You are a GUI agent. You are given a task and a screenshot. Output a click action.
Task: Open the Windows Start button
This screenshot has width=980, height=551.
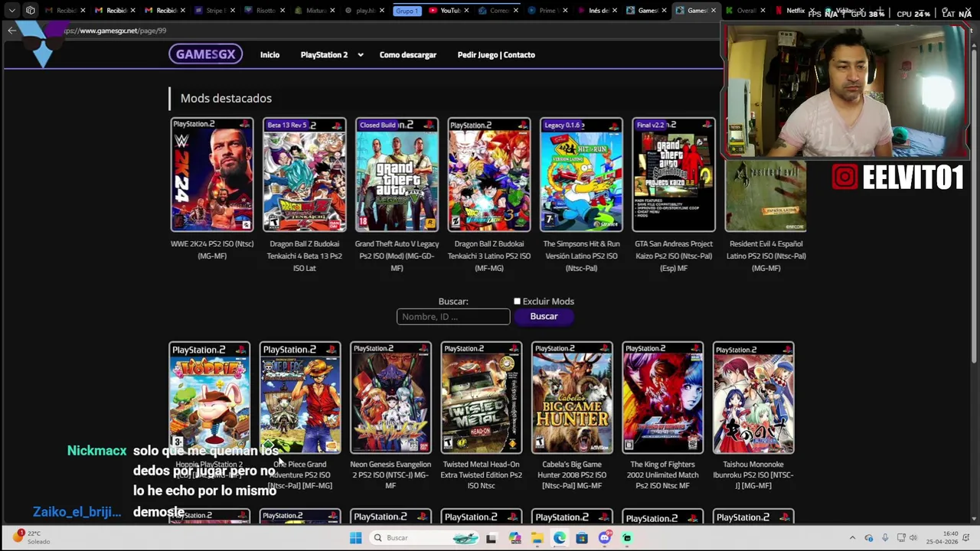point(356,538)
